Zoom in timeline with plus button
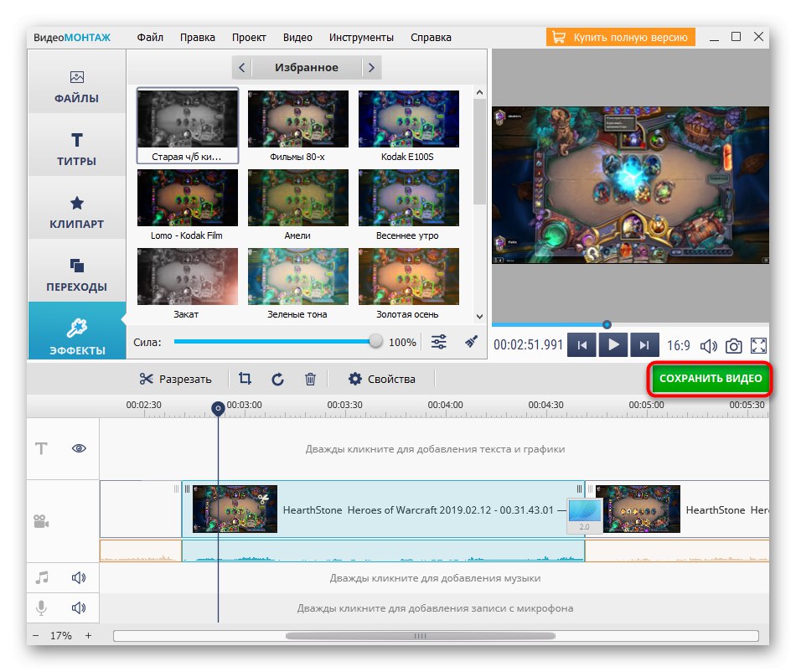796x672 pixels. click(88, 635)
